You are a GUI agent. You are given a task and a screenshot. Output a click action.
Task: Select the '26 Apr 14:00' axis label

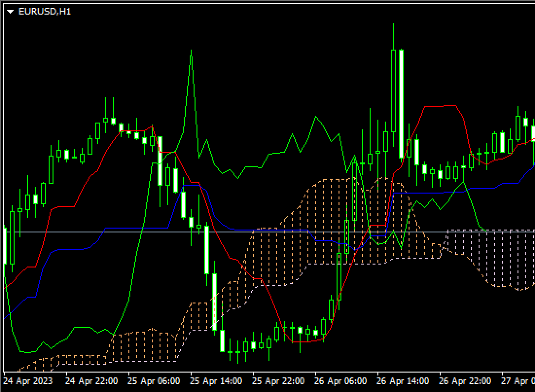coord(403,381)
